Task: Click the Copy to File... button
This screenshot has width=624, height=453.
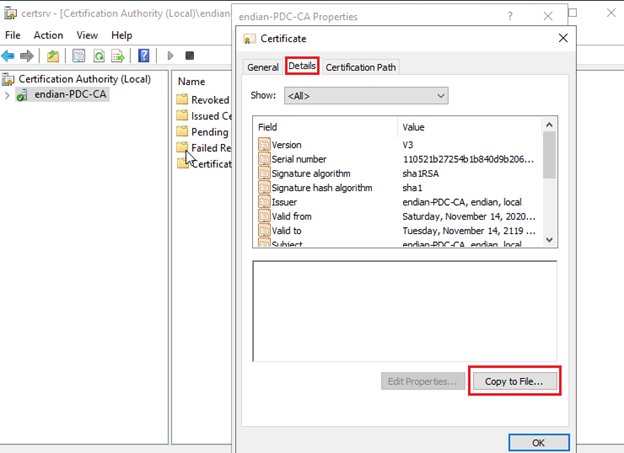Action: click(x=514, y=381)
